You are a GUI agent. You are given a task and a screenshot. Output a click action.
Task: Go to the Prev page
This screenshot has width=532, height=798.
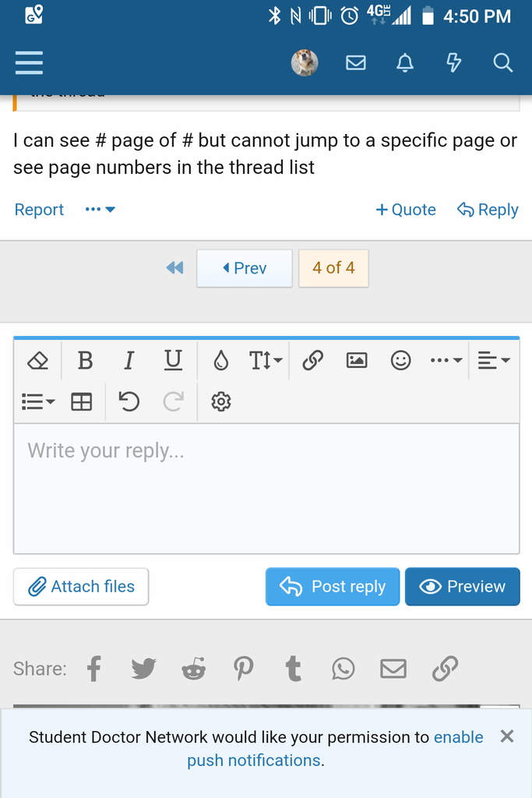tap(245, 268)
